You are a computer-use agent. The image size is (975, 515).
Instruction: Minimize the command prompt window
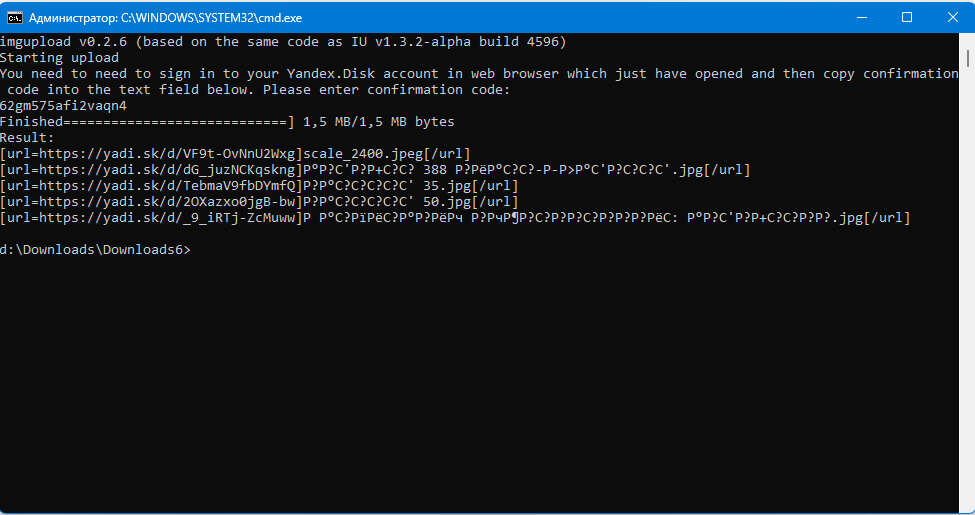click(x=861, y=17)
